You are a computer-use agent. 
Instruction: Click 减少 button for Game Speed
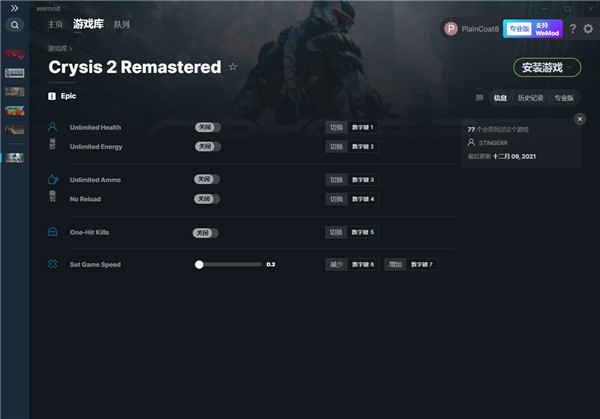click(x=335, y=264)
